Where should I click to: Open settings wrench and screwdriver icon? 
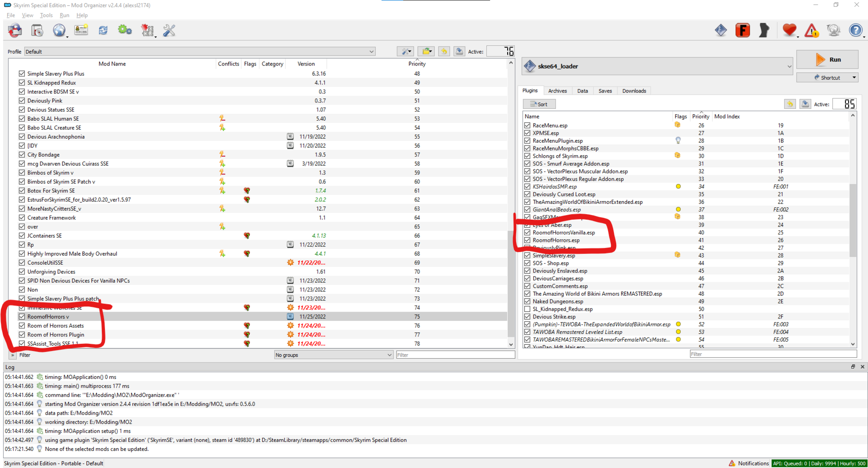[169, 31]
